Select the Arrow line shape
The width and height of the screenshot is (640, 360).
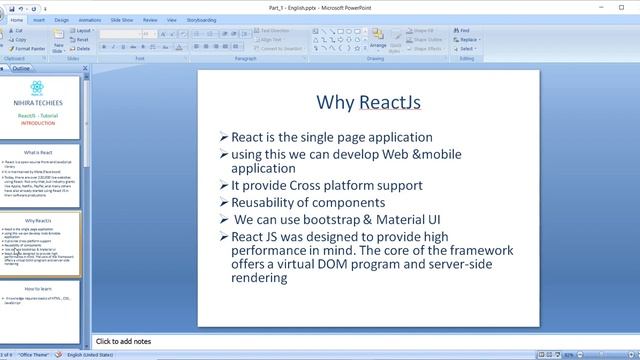pos(332,31)
